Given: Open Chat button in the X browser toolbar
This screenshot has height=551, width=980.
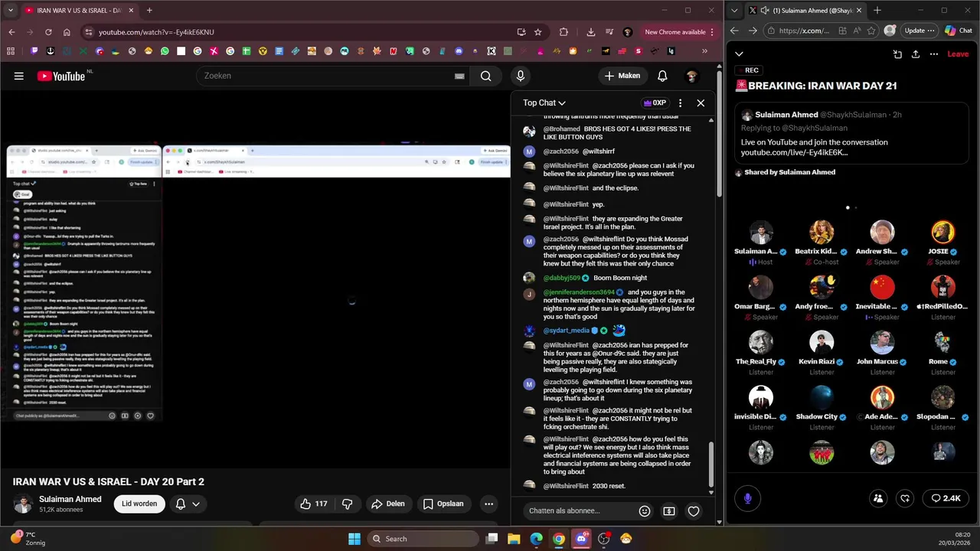Looking at the screenshot, I should [959, 31].
